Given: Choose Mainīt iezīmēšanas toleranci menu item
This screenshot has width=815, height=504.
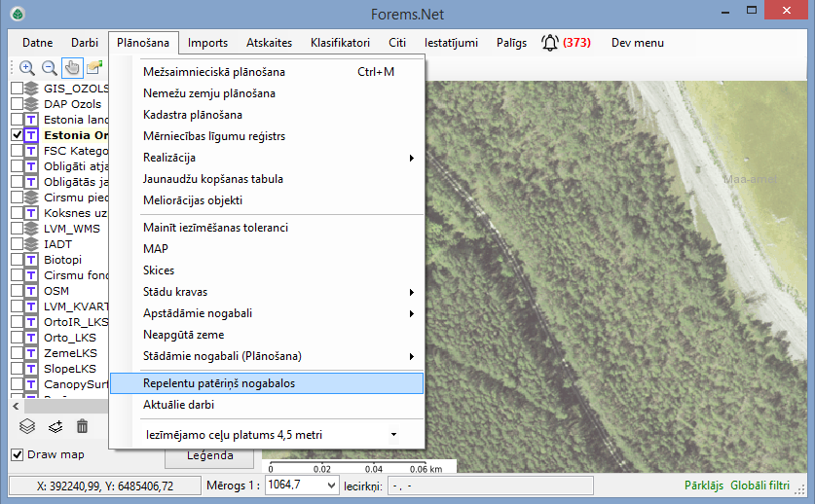Looking at the screenshot, I should coord(267,228).
